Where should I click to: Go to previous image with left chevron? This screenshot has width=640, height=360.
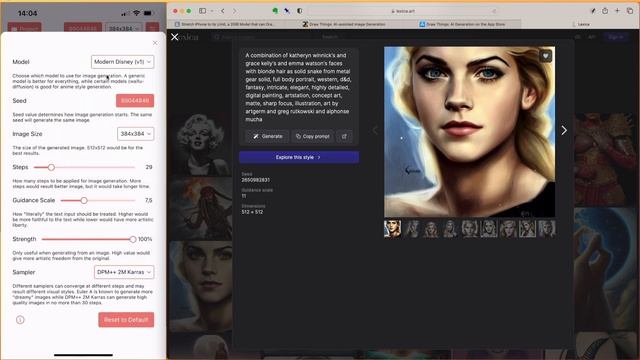tap(375, 130)
